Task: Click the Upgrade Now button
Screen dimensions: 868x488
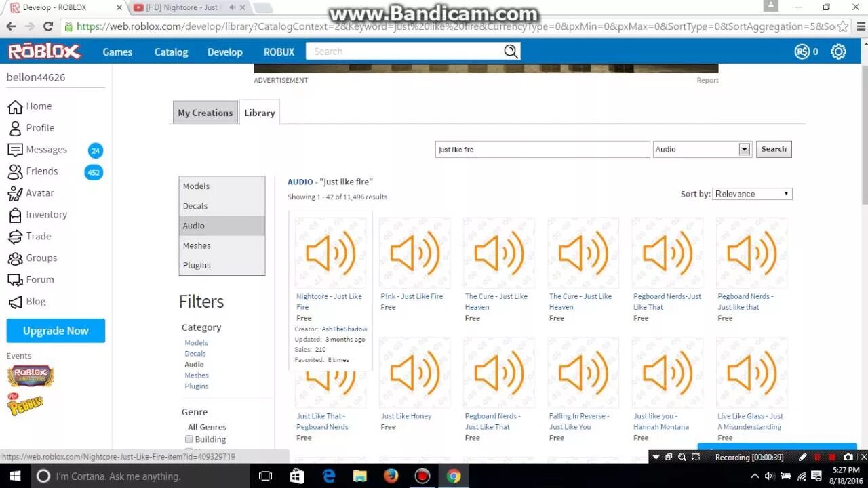Action: click(56, 331)
